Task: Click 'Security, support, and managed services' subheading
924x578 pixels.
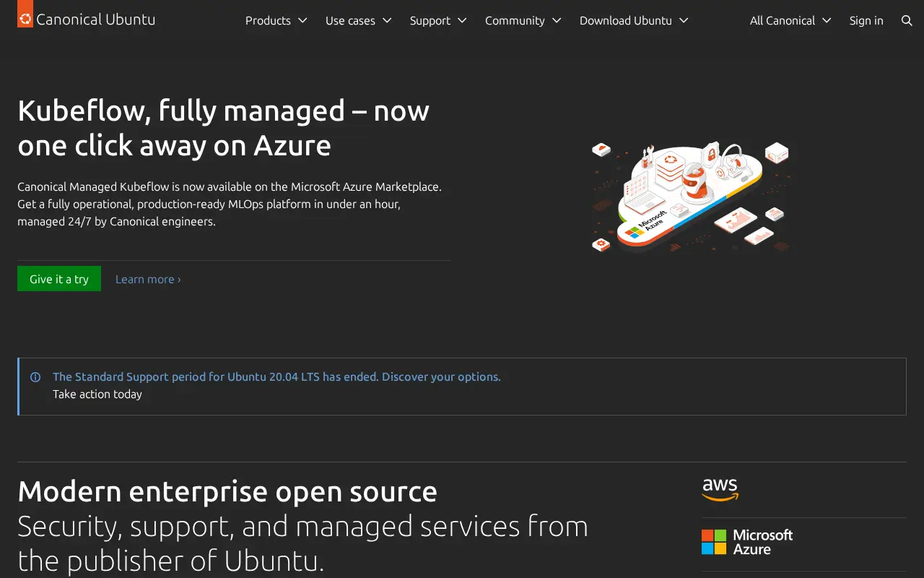Action: coord(303,543)
